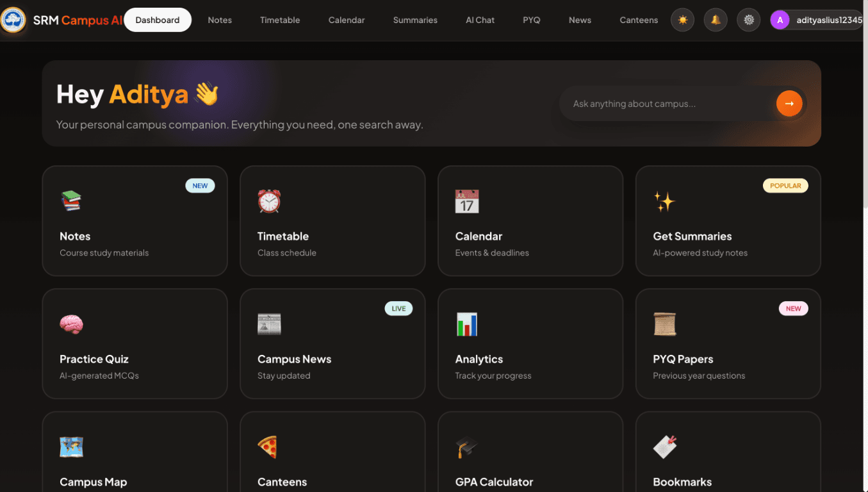Click the bookmark tag Bookmarks icon
The height and width of the screenshot is (492, 868).
pos(665,447)
